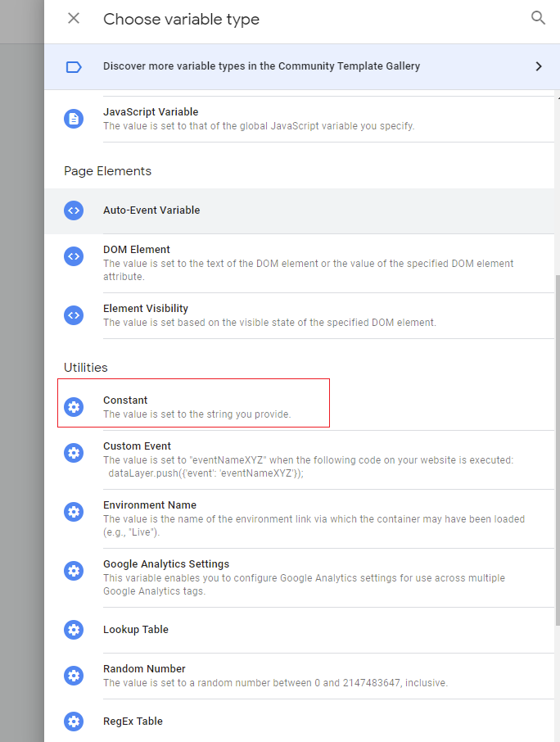Image resolution: width=560 pixels, height=742 pixels.
Task: Pick the Random Number variable type
Action: coord(144,669)
